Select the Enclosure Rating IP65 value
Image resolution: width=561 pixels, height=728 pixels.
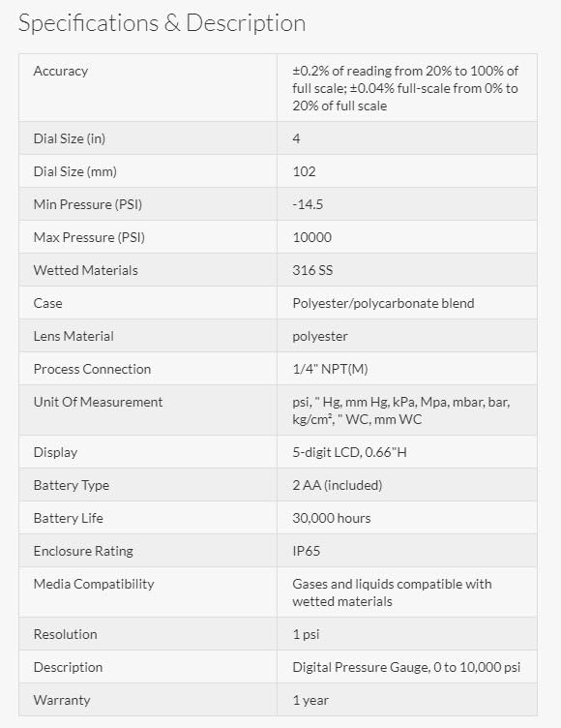click(307, 551)
